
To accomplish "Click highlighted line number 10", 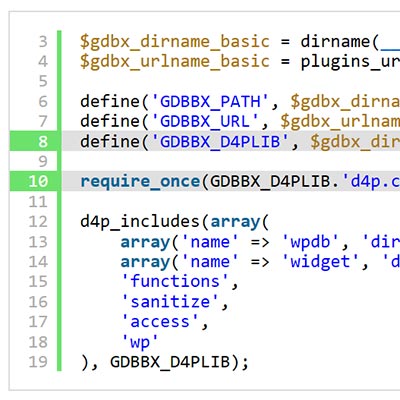I will tap(38, 181).
